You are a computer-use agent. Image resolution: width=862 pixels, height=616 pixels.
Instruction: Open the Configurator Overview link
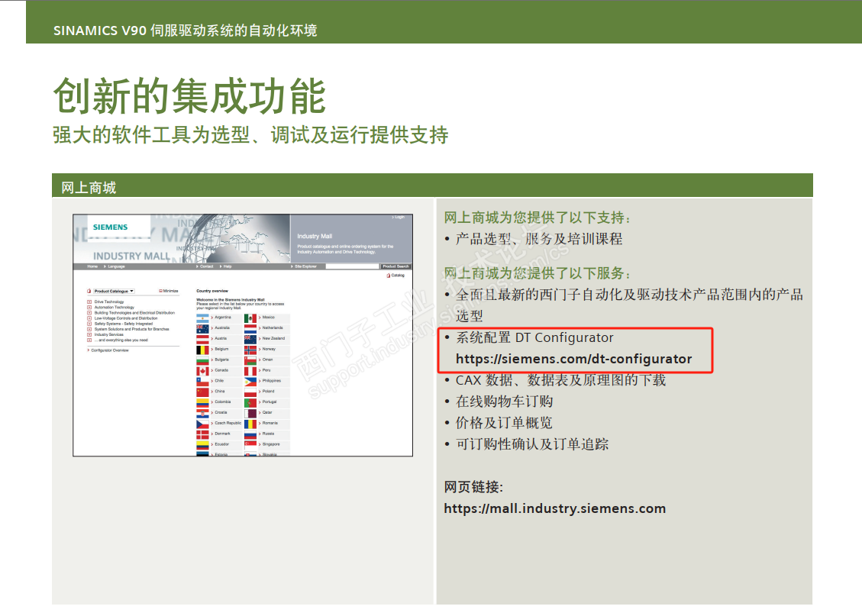(x=108, y=350)
